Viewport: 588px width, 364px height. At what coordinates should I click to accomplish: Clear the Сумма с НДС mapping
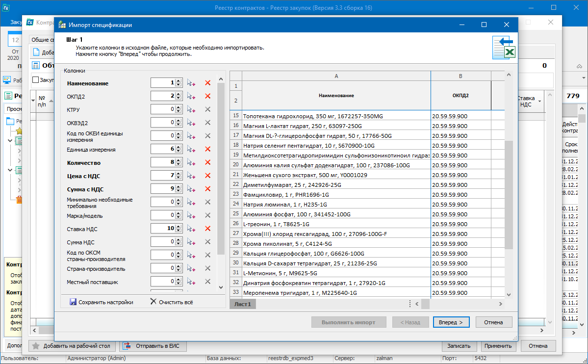click(208, 189)
